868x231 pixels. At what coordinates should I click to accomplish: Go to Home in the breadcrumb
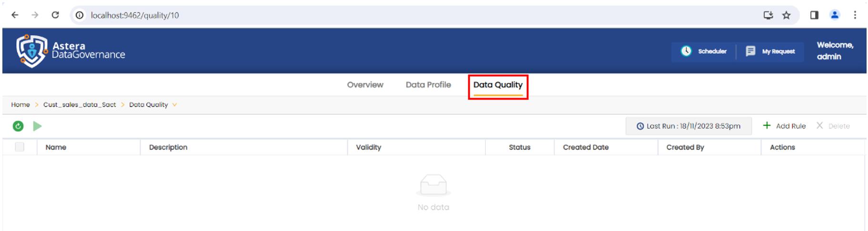tap(20, 105)
